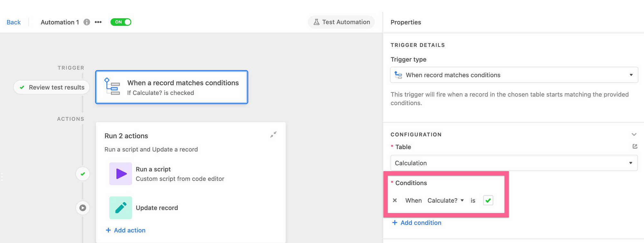
Task: Click the info icon beside Automation 1
Action: tap(87, 22)
